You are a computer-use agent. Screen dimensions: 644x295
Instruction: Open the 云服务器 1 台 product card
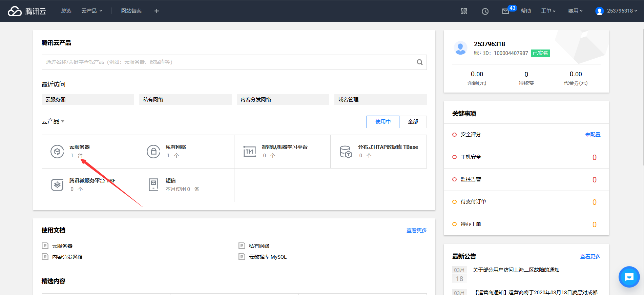(90, 152)
